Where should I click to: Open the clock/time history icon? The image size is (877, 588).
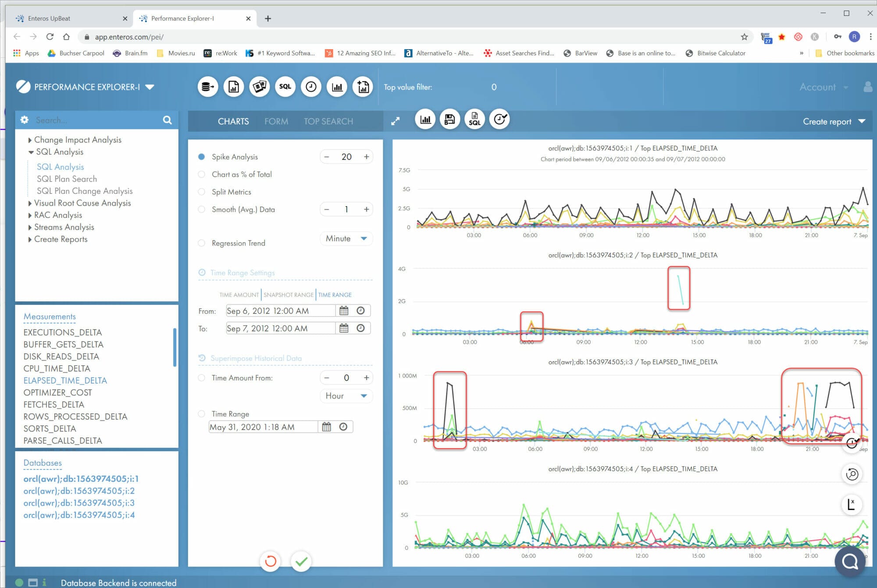[311, 86]
